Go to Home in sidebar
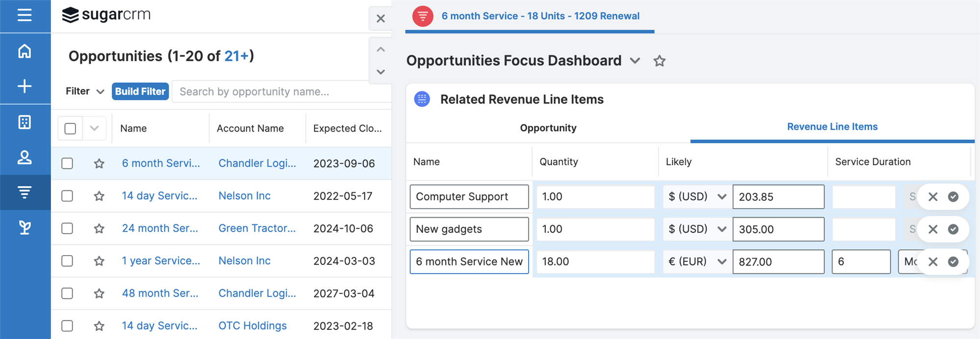The image size is (980, 339). 24,51
